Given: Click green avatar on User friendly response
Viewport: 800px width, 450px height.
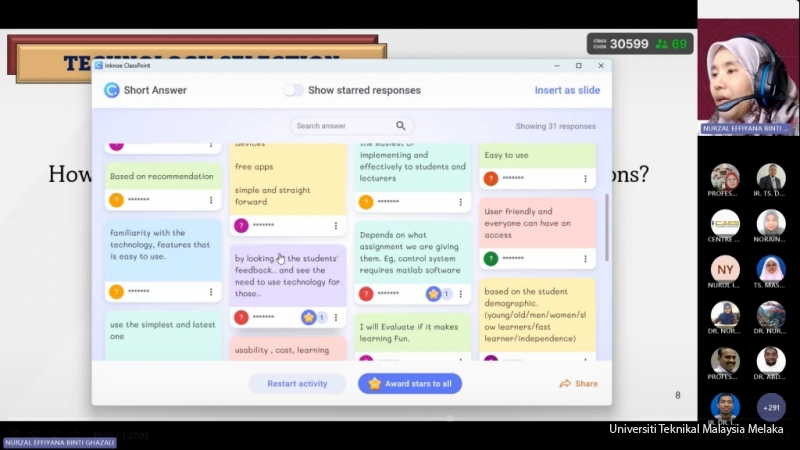Looking at the screenshot, I should (x=490, y=258).
